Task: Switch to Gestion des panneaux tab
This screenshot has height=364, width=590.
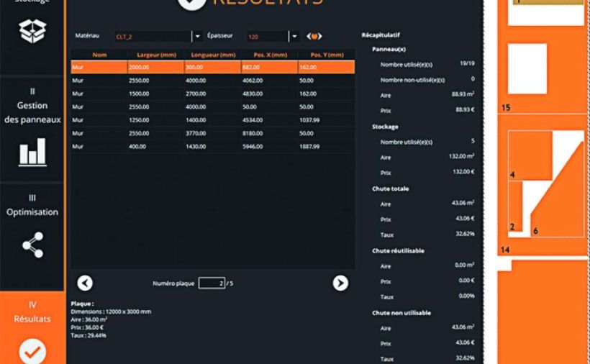Action: click(x=32, y=113)
